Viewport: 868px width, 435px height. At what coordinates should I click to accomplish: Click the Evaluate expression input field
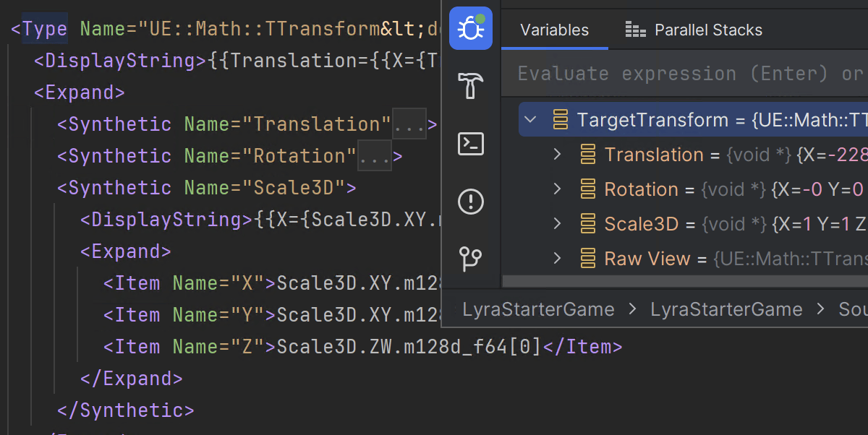point(687,74)
